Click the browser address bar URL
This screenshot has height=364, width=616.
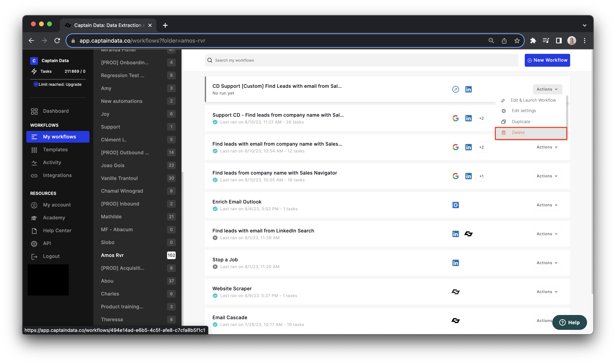point(142,40)
